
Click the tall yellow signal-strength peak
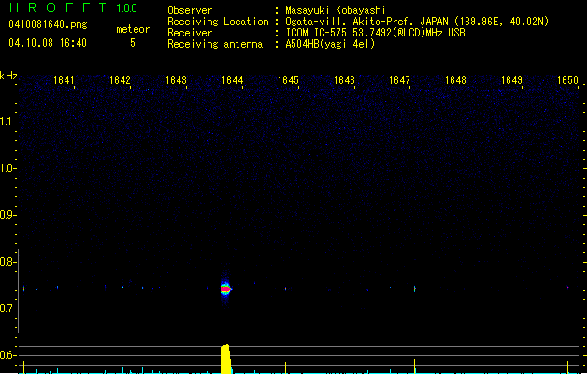click(x=225, y=359)
